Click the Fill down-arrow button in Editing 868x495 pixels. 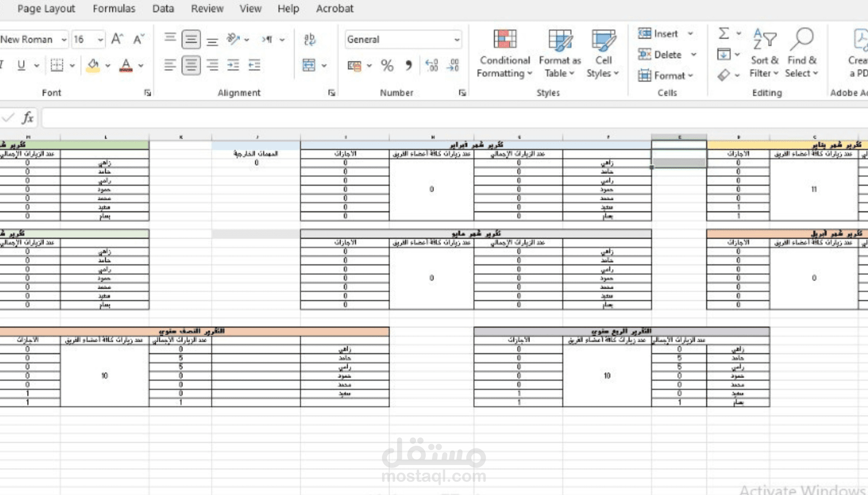[x=724, y=54]
